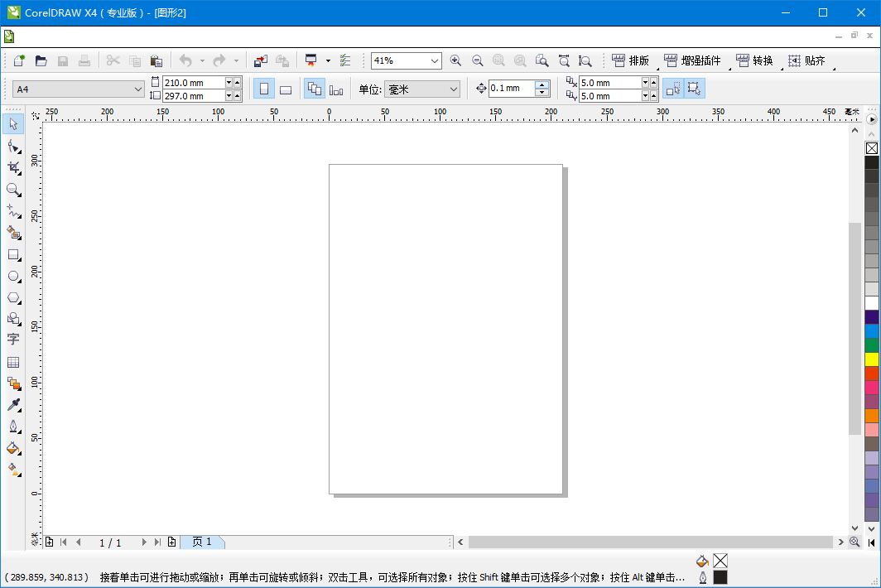Select the Pick tool in the toolbox
The width and height of the screenshot is (881, 588).
13,123
